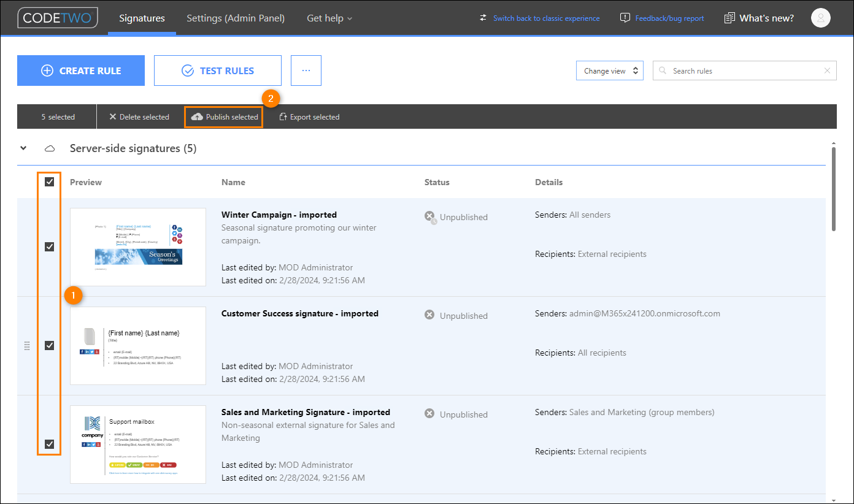This screenshot has height=504, width=854.
Task: Open the Change view dropdown
Action: point(609,71)
